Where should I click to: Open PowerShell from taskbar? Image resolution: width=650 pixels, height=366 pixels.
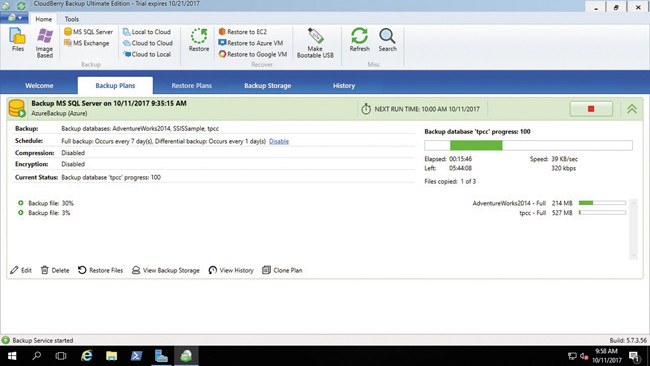[x=136, y=356]
